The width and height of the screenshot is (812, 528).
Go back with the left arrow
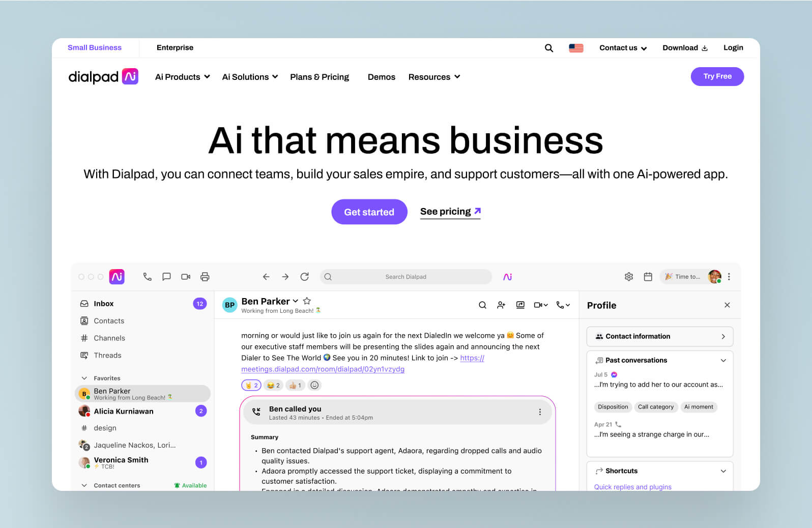pos(266,277)
